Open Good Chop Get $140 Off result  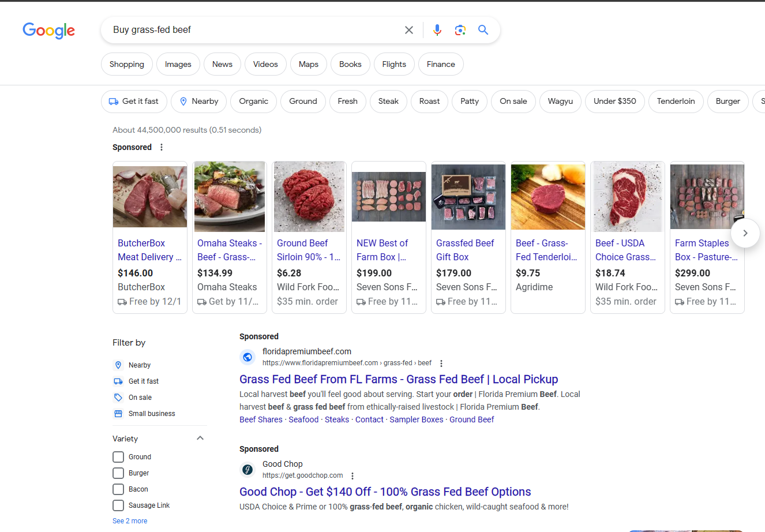[x=385, y=492]
